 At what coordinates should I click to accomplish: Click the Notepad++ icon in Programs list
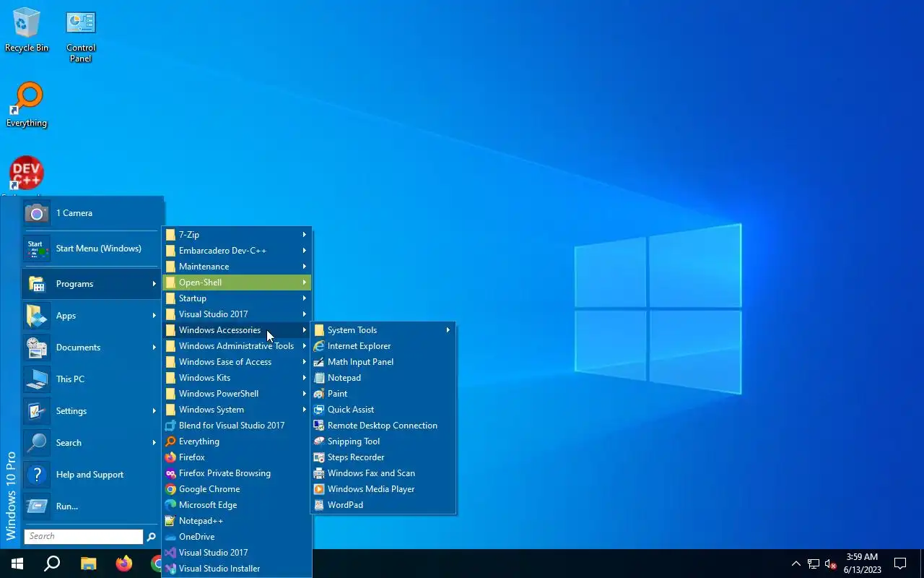pyautogui.click(x=170, y=521)
